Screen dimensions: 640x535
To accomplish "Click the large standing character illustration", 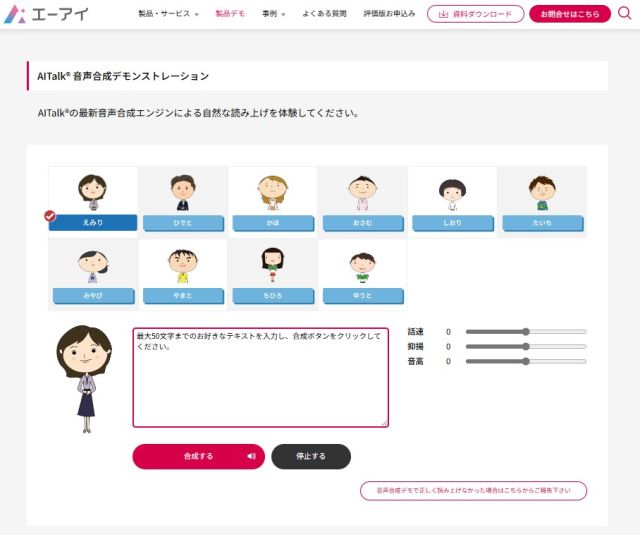I will [x=84, y=379].
